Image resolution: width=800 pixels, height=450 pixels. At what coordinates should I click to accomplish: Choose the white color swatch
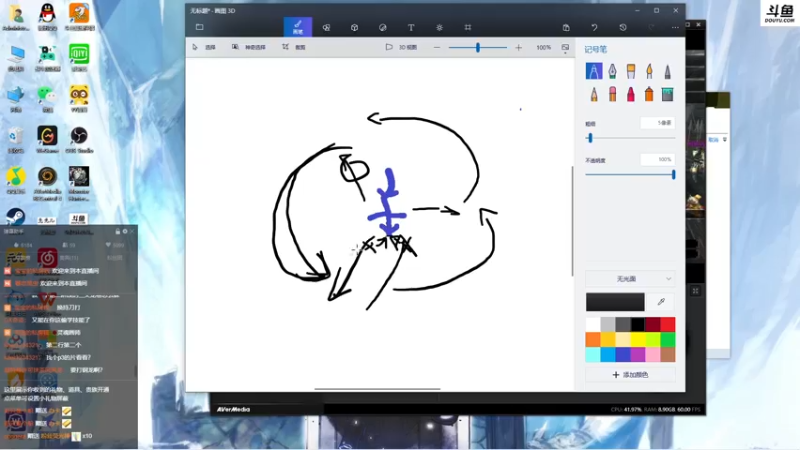593,324
